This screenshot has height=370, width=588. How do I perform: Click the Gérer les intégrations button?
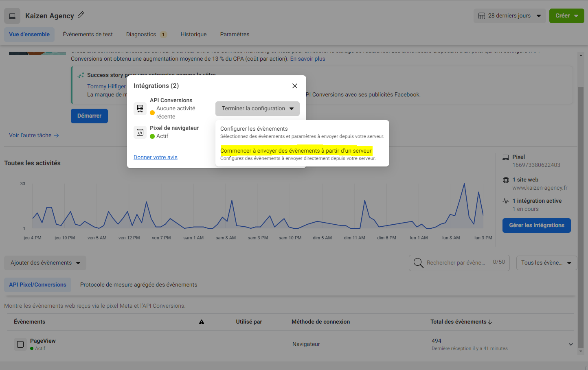pos(536,226)
